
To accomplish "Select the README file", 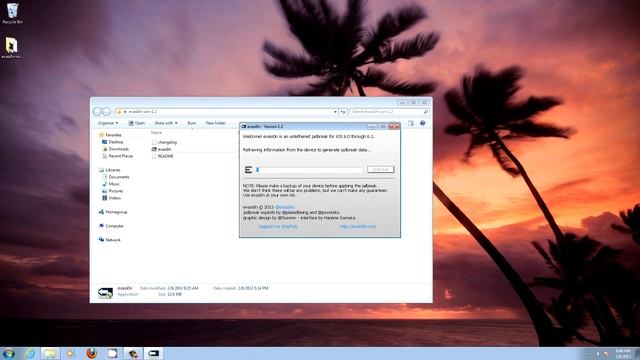I will coord(162,156).
